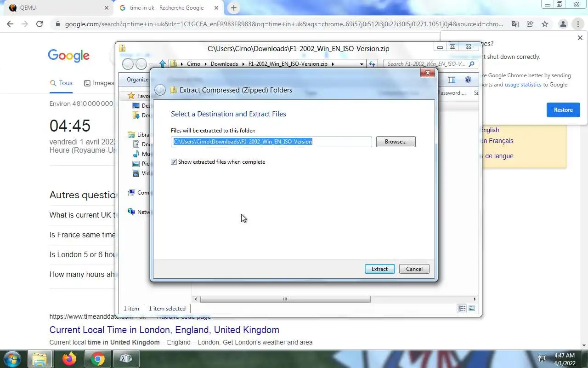
Task: Click the Cancel button in extract dialog
Action: pos(414,269)
